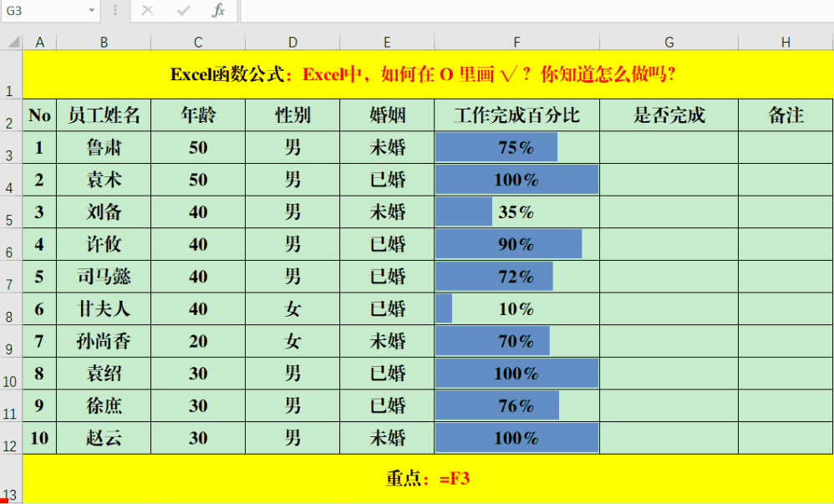This screenshot has height=504, width=834.
Task: Click the 是否完成 header cell
Action: point(669,115)
